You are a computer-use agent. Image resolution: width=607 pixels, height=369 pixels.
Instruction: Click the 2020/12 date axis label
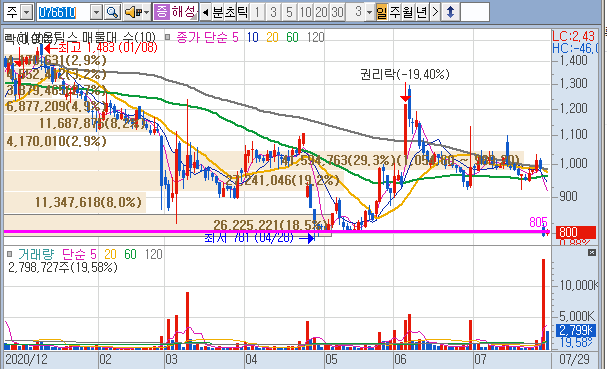(x=26, y=359)
